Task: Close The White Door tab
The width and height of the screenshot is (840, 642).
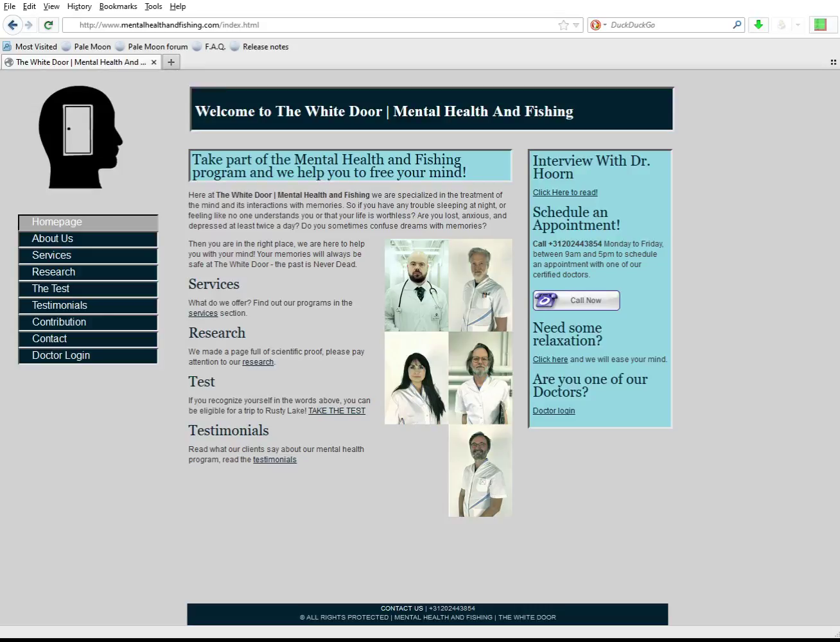Action: pyautogui.click(x=153, y=62)
